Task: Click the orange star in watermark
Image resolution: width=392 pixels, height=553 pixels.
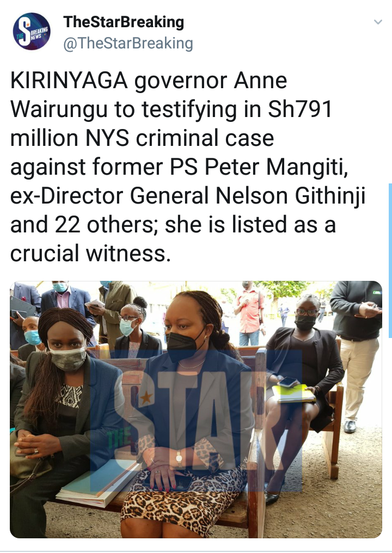Action: pyautogui.click(x=146, y=398)
